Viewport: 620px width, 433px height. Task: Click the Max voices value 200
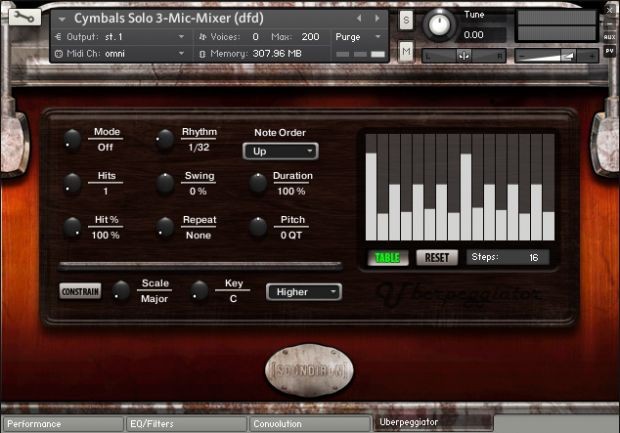310,37
